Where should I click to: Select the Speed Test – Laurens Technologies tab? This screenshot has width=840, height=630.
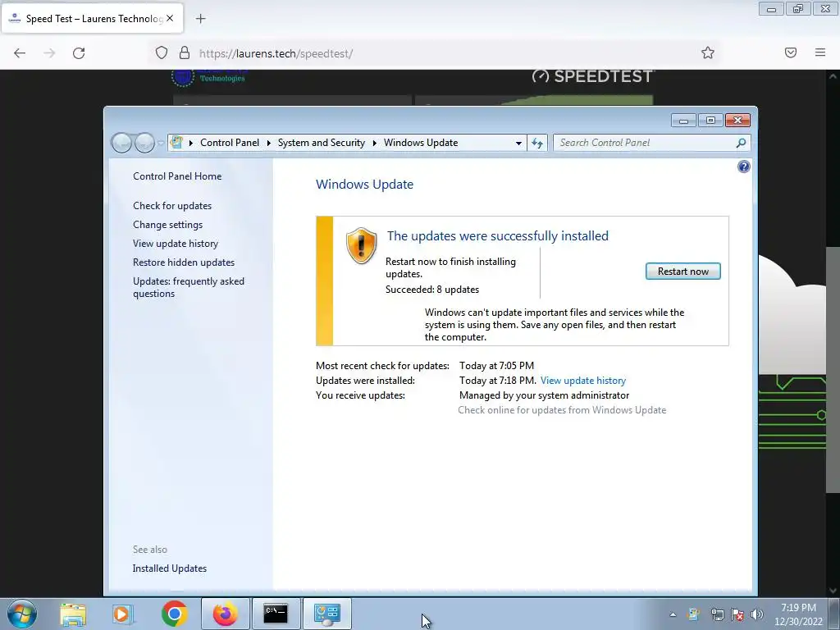point(94,18)
